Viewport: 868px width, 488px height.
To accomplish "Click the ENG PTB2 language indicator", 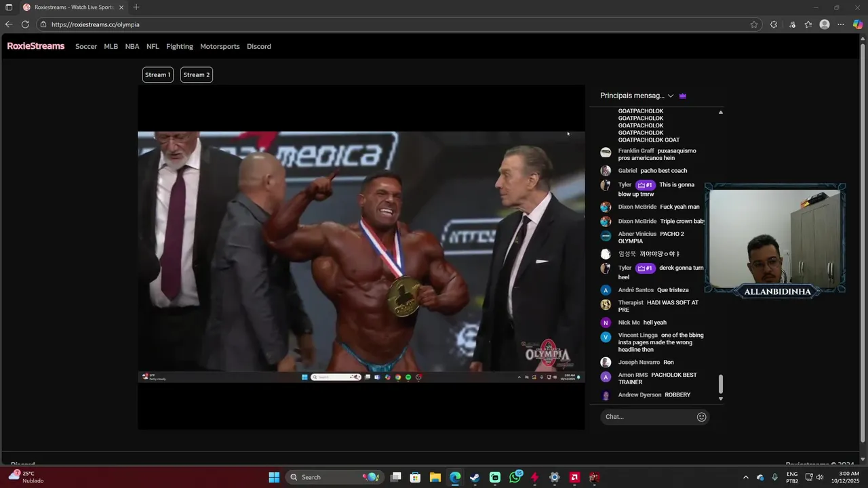I will 792,477.
